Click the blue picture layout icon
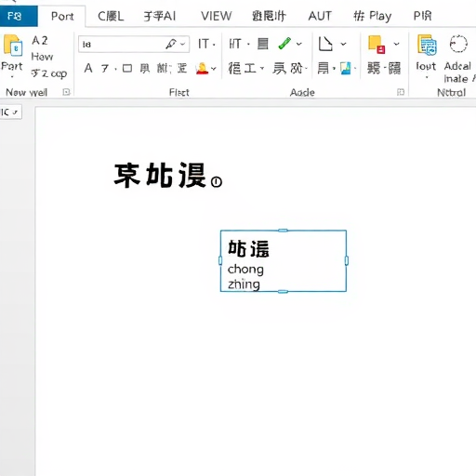 pos(346,69)
